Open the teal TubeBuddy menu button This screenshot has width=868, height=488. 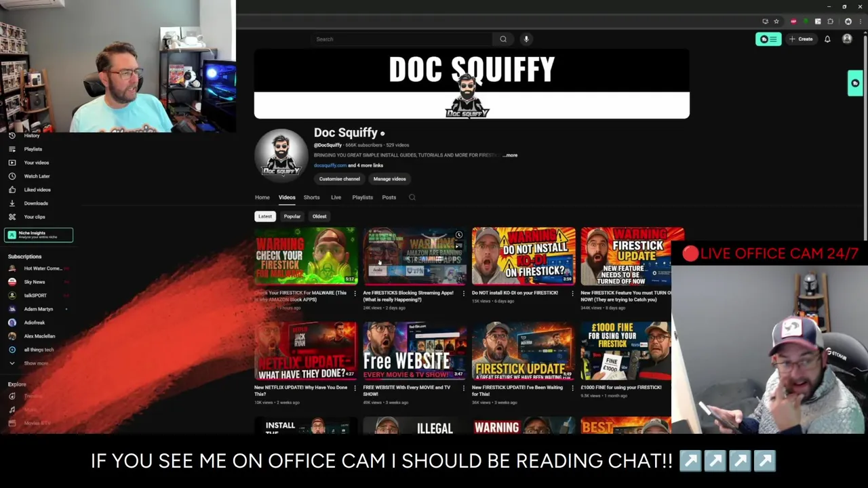click(768, 39)
